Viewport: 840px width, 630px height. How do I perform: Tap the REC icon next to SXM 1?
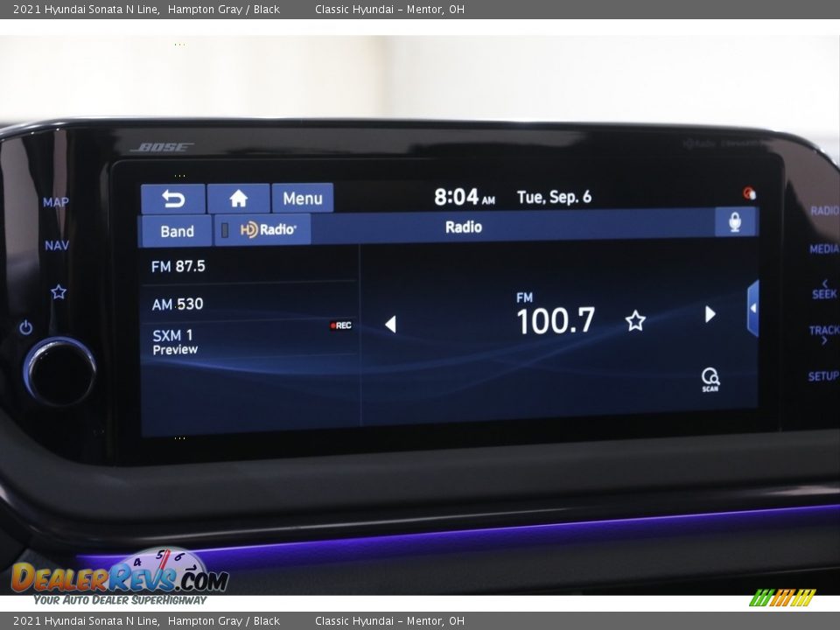pos(339,324)
